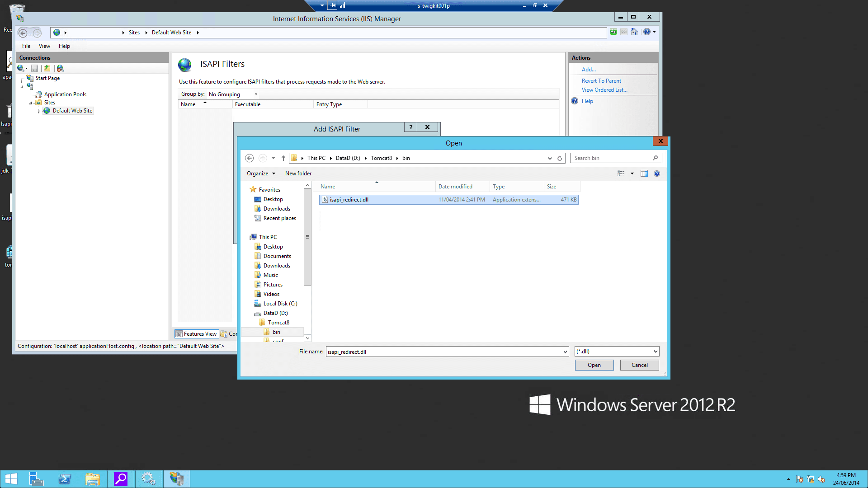This screenshot has height=488, width=868.
Task: Go up one folder level
Action: point(283,158)
